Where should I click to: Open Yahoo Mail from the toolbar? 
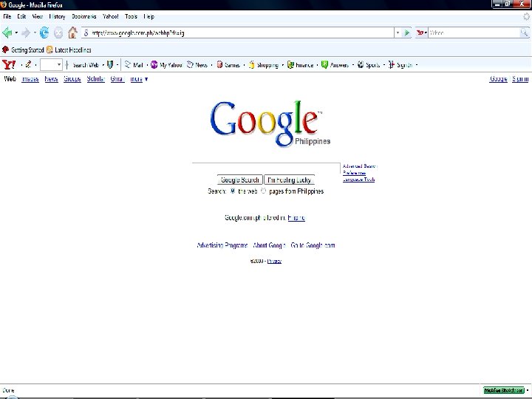click(134, 65)
